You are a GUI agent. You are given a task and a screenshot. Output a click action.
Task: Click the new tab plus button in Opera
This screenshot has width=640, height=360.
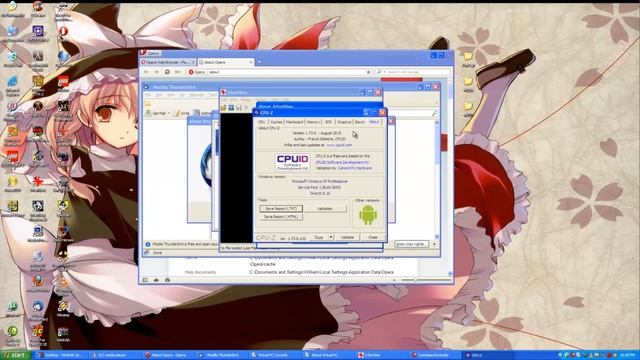coord(259,62)
